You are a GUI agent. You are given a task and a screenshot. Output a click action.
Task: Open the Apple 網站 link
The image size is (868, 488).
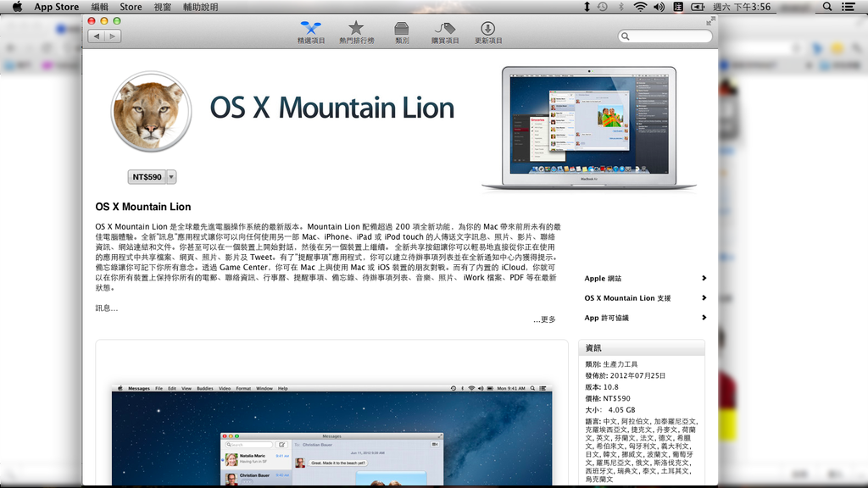tap(603, 278)
